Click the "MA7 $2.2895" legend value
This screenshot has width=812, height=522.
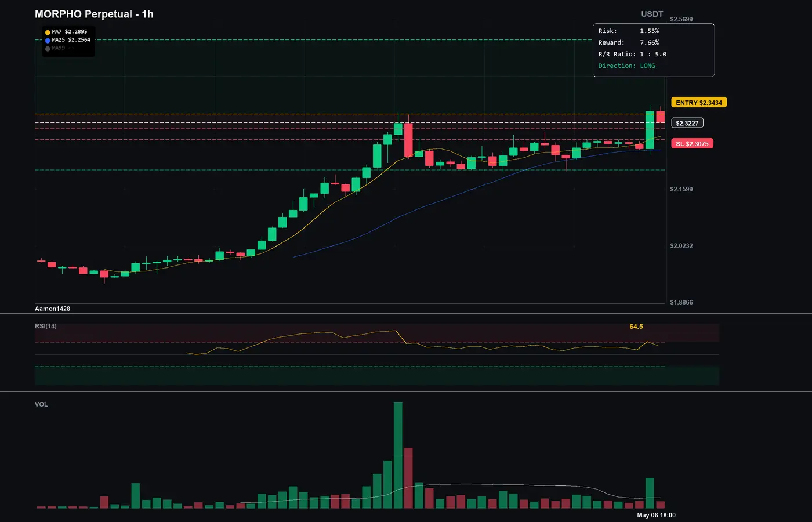[70, 32]
